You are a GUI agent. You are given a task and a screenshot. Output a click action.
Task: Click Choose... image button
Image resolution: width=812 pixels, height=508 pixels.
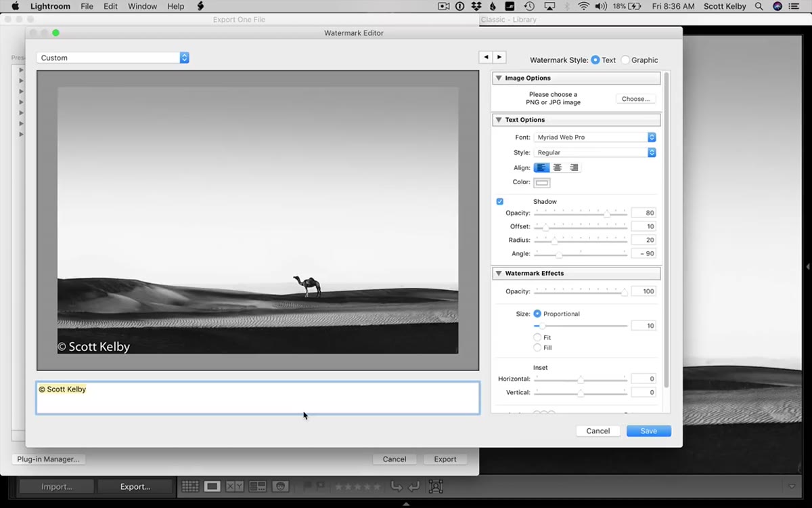(x=635, y=99)
